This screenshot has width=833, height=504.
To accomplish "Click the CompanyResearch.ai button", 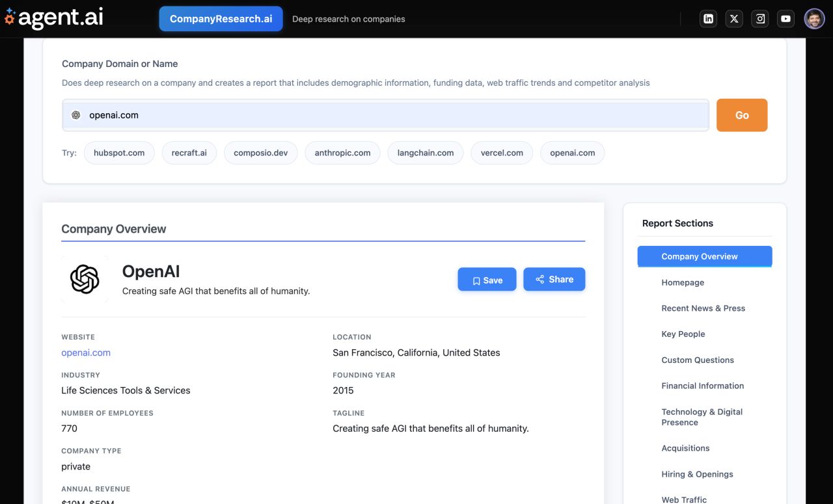I will click(x=221, y=19).
